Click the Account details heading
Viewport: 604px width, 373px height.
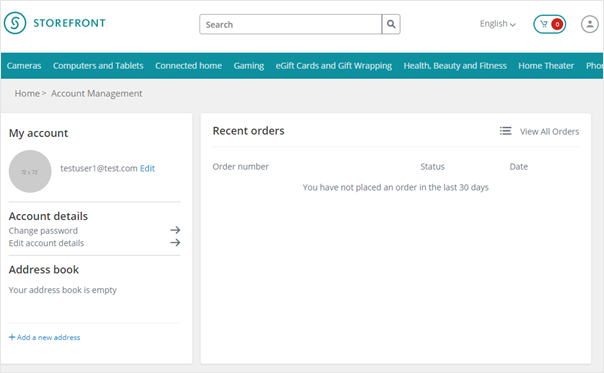pos(48,216)
